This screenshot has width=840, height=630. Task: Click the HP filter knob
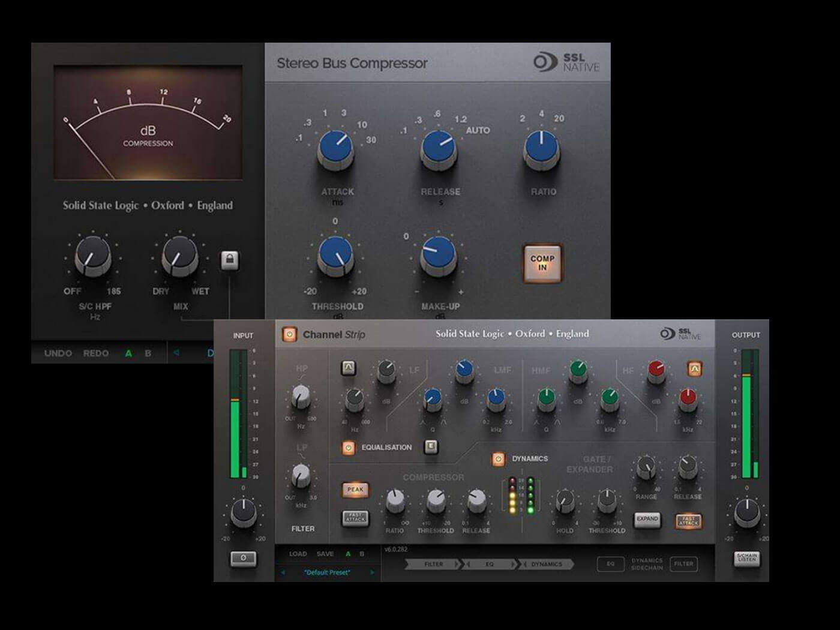(301, 396)
